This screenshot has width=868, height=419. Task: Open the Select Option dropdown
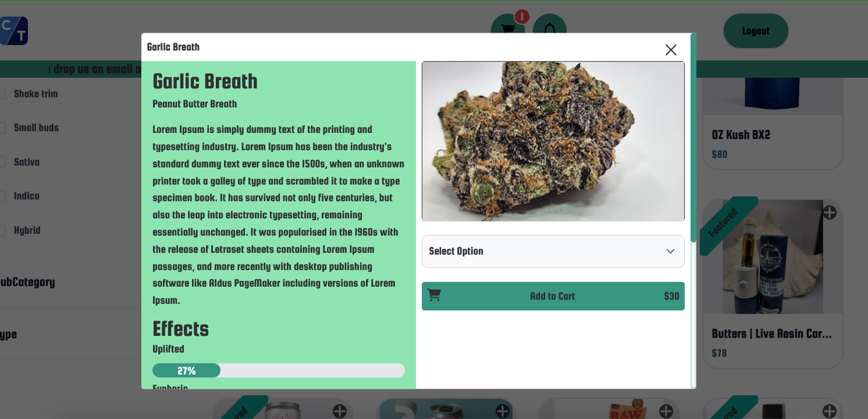(553, 251)
